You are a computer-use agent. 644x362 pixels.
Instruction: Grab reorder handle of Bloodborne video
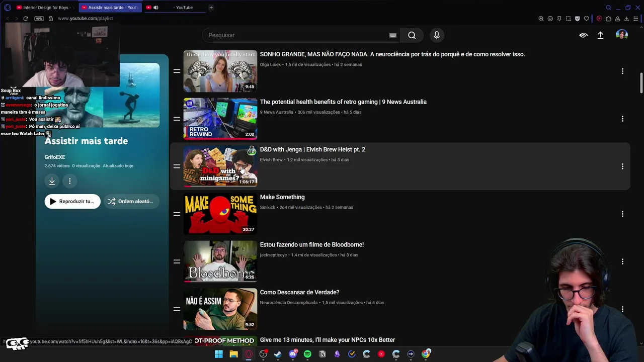pyautogui.click(x=177, y=261)
